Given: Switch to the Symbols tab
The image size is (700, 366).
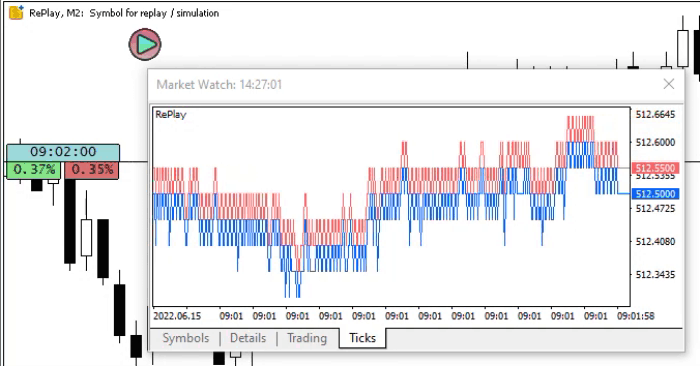Looking at the screenshot, I should pyautogui.click(x=186, y=338).
